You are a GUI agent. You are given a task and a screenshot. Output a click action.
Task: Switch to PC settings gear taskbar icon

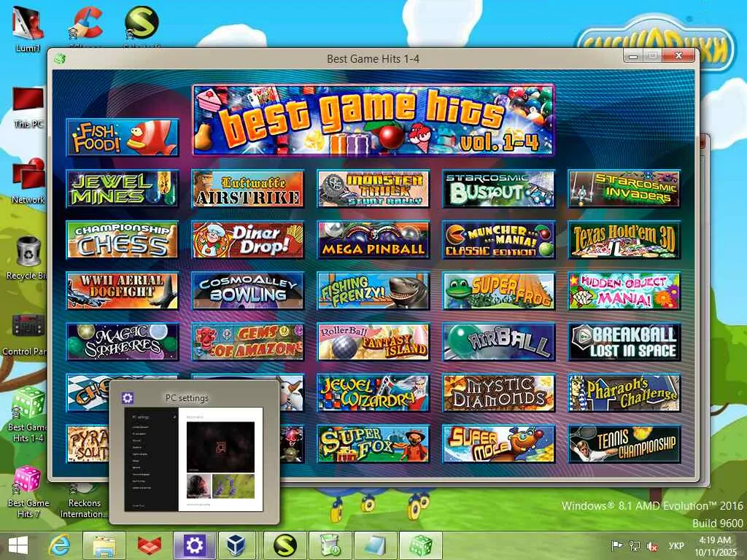tap(194, 545)
